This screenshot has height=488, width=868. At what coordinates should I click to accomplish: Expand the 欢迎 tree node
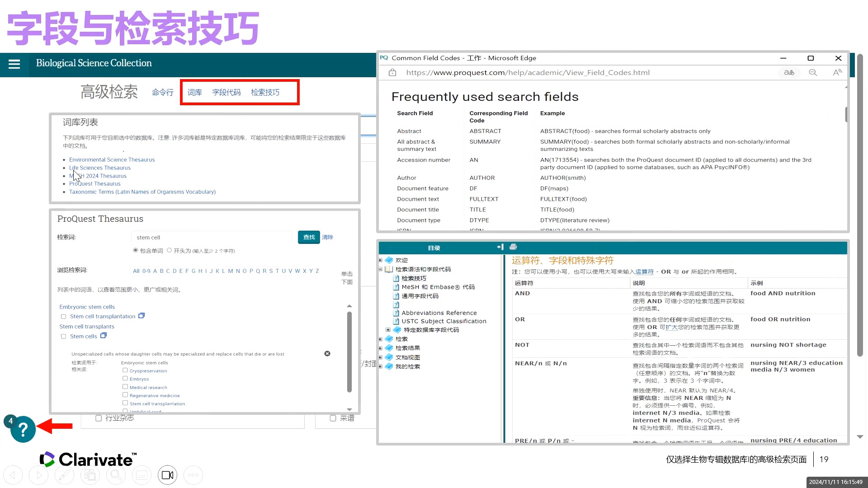[380, 260]
